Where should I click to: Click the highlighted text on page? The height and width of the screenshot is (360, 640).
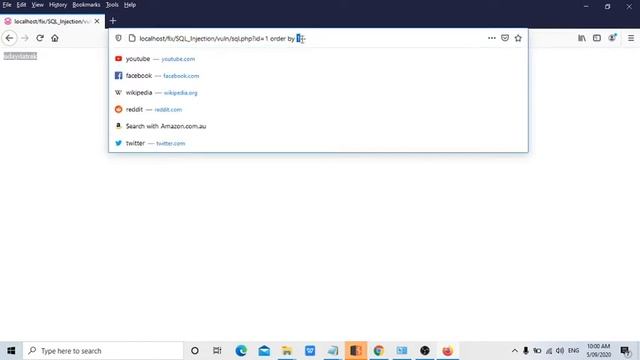tap(20, 56)
